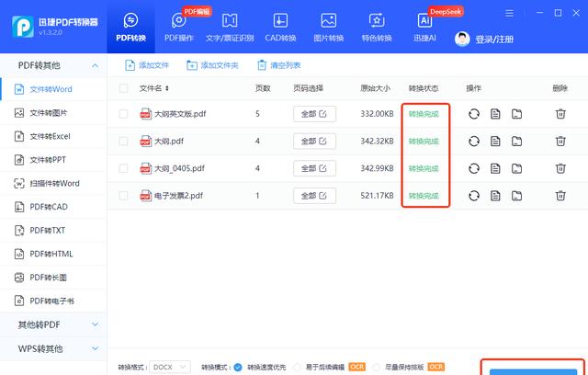Open the hamburger menu icon in title bar
Viewport: 588px width, 375px height.
509,14
